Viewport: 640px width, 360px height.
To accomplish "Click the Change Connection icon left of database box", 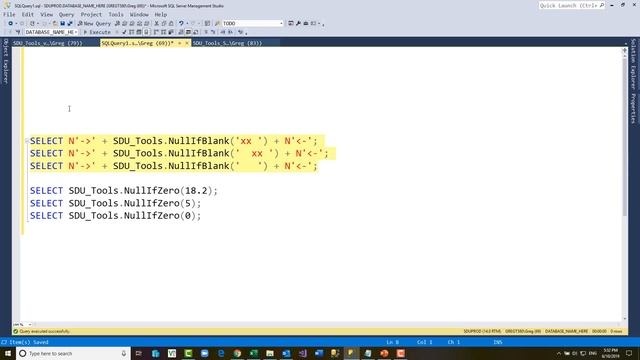I will [18, 32].
